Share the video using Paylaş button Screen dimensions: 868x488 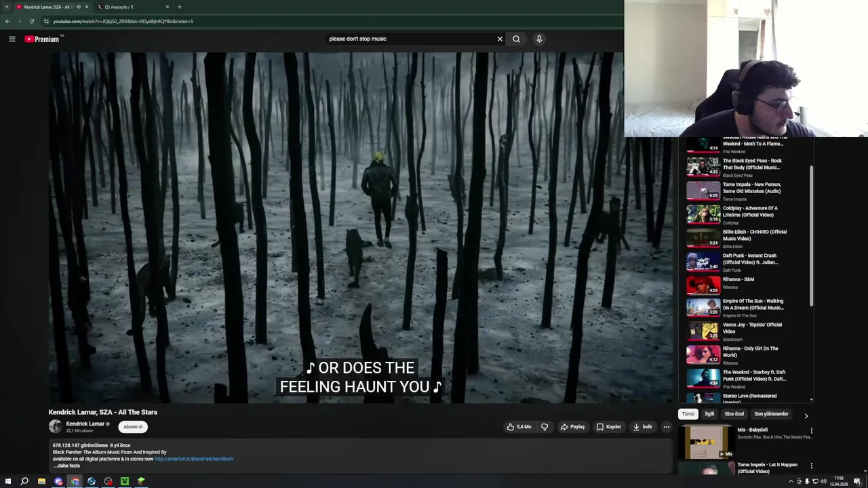click(x=572, y=427)
